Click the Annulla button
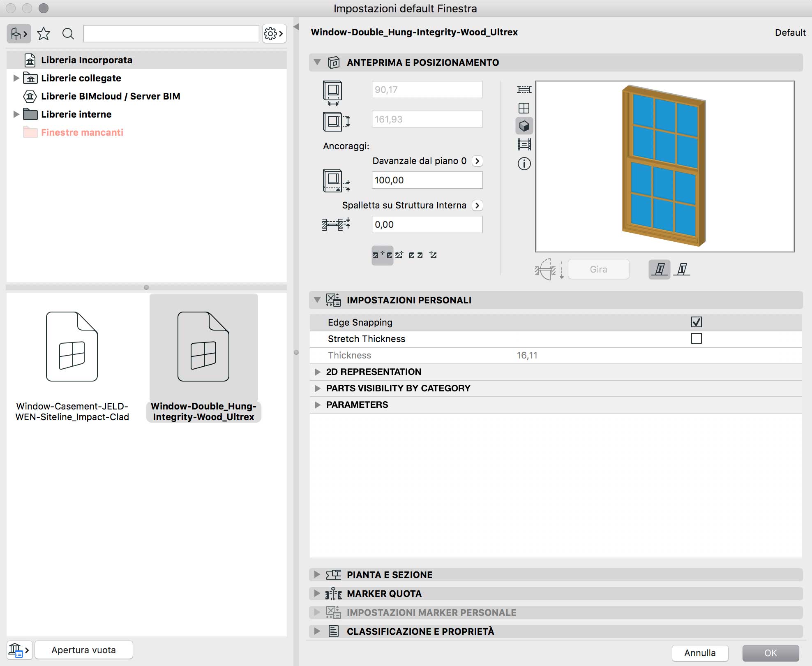Screen dimensions: 812x666 699,653
